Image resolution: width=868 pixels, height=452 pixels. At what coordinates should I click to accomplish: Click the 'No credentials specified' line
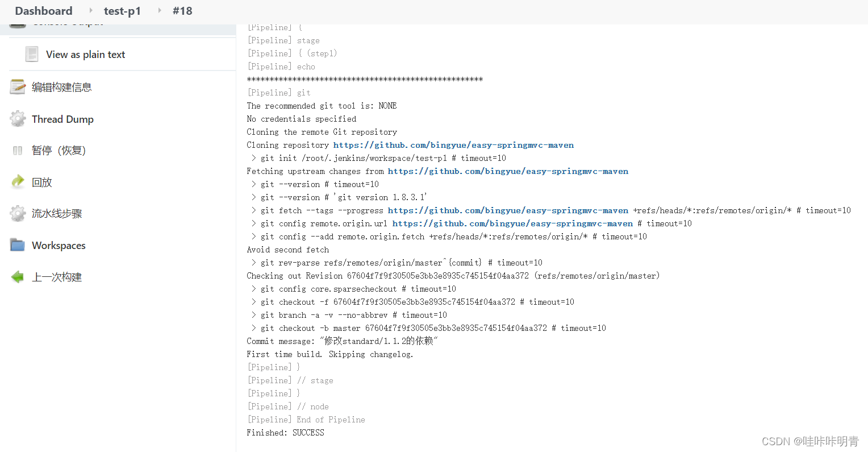click(301, 119)
